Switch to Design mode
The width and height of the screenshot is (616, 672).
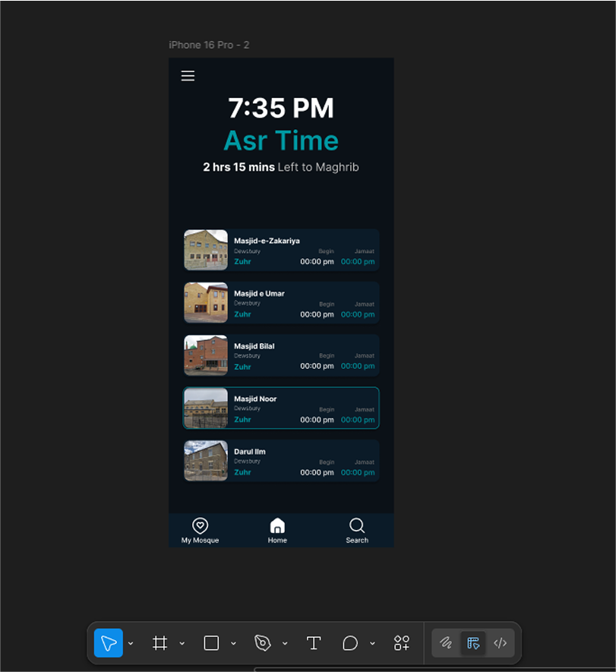click(x=473, y=643)
